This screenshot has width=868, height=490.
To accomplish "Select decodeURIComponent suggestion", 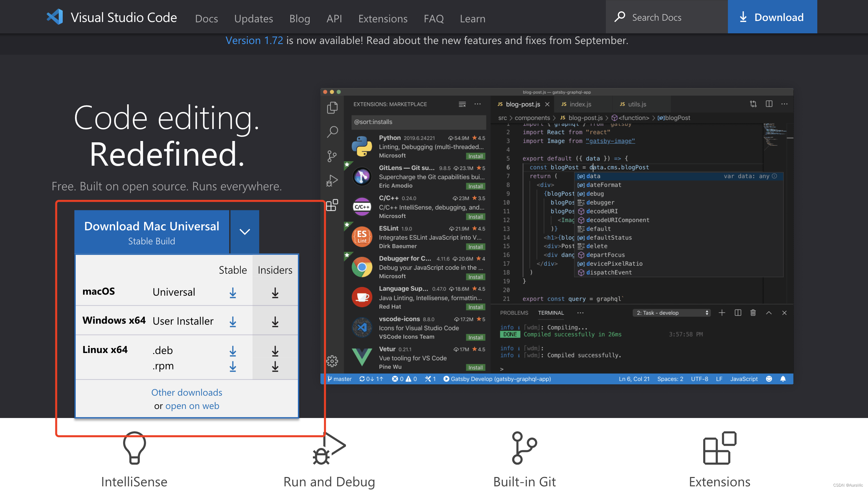I will click(679, 220).
